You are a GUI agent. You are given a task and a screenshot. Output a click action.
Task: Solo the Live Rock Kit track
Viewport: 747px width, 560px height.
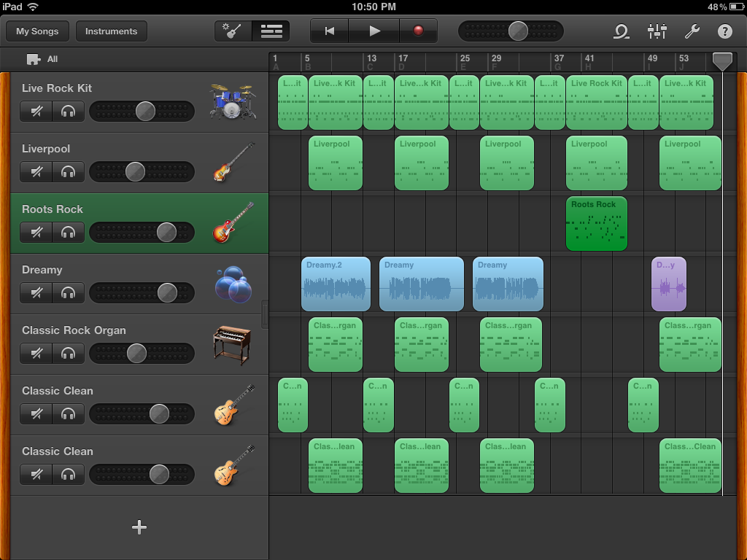68,112
